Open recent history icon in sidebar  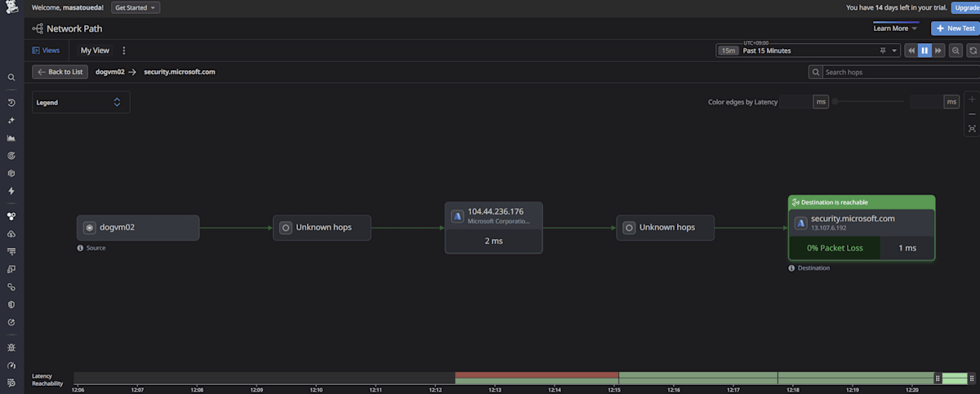11,103
